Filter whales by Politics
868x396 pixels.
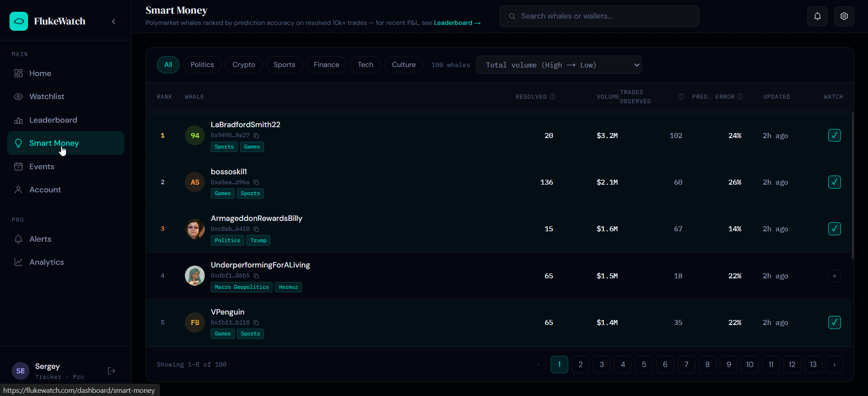[x=202, y=65]
